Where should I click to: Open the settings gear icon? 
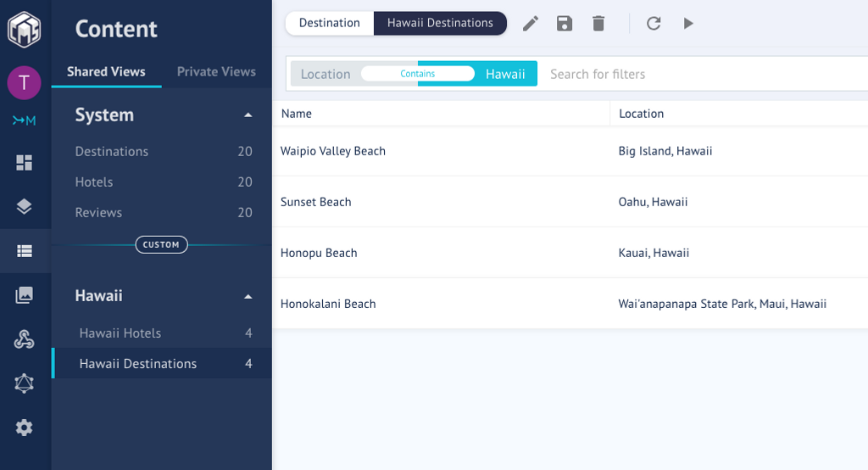[24, 428]
